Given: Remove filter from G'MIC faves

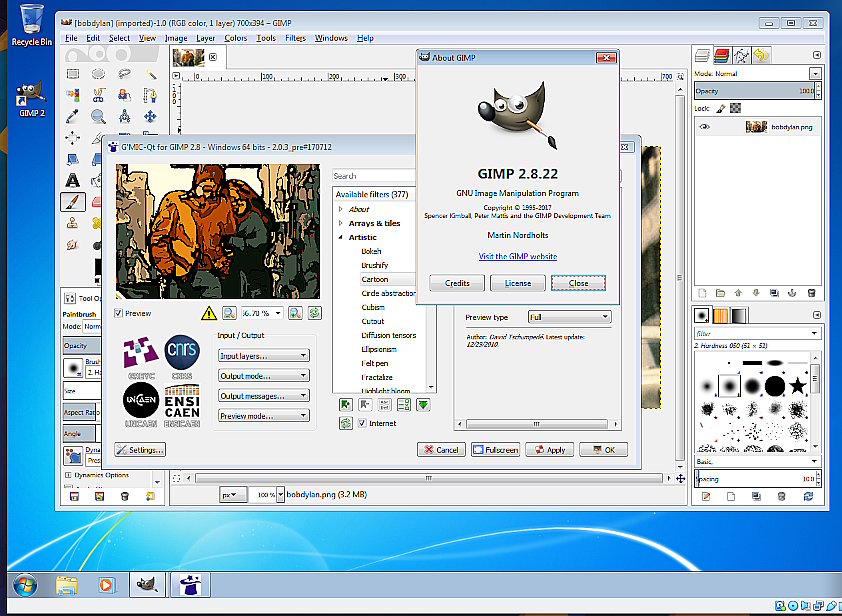Looking at the screenshot, I should [x=365, y=404].
